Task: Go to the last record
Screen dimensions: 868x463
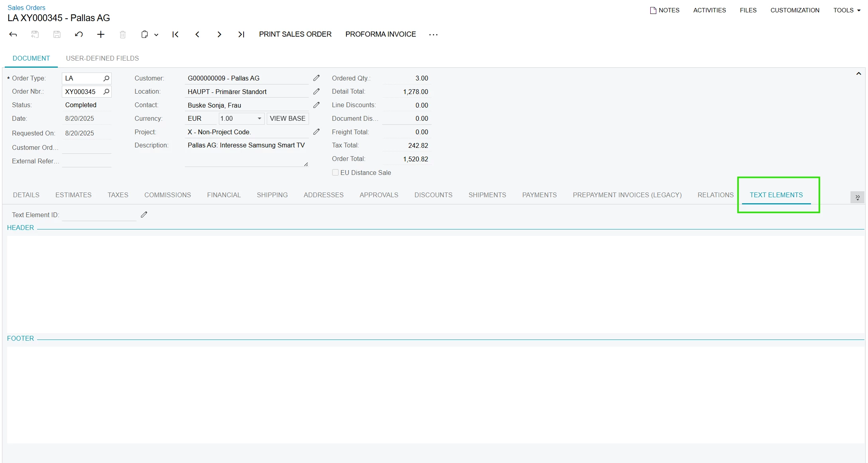Action: tap(241, 34)
